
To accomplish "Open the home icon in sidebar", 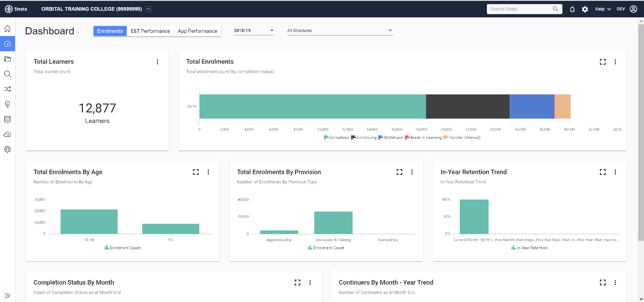I will click(8, 29).
